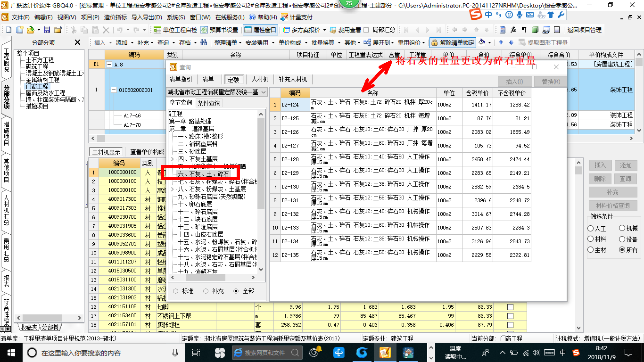Image resolution: width=644 pixels, height=362 pixels.
Task: Click the Save floppy disk icon
Action: pos(47,30)
